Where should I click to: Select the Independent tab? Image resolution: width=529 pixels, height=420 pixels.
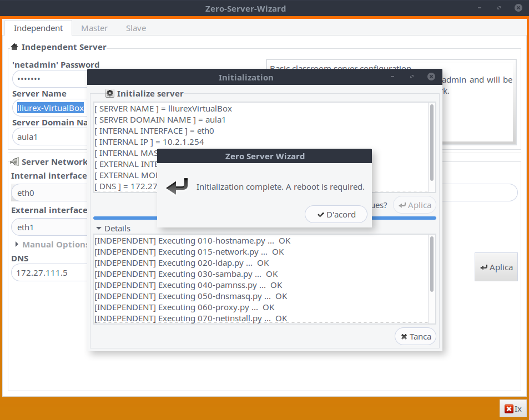coord(38,28)
